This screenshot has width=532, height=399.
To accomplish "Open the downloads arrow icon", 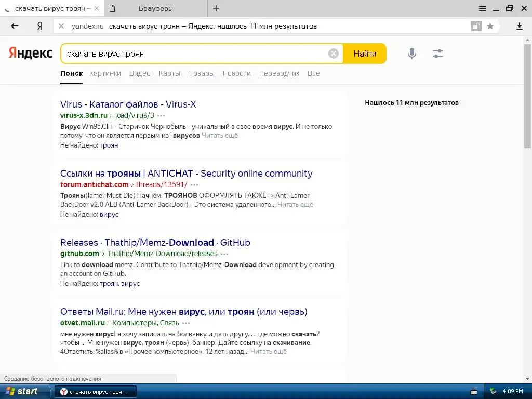I will point(519,26).
